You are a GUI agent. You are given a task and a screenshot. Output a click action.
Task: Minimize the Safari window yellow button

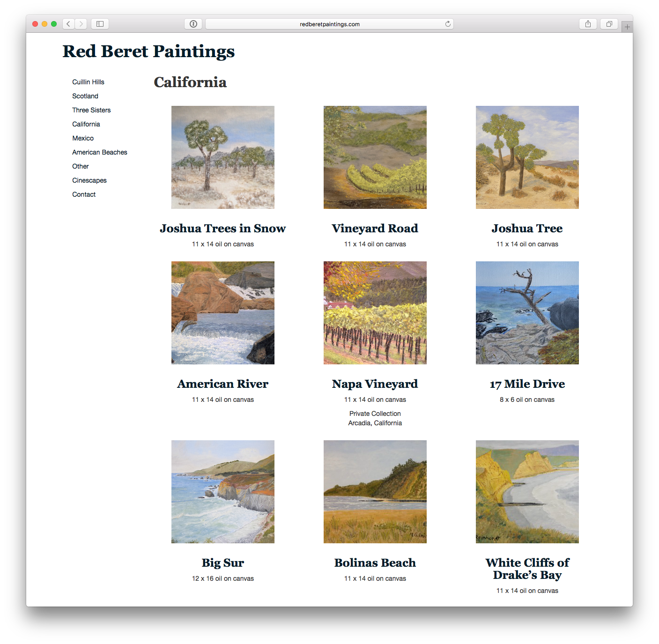coord(44,24)
